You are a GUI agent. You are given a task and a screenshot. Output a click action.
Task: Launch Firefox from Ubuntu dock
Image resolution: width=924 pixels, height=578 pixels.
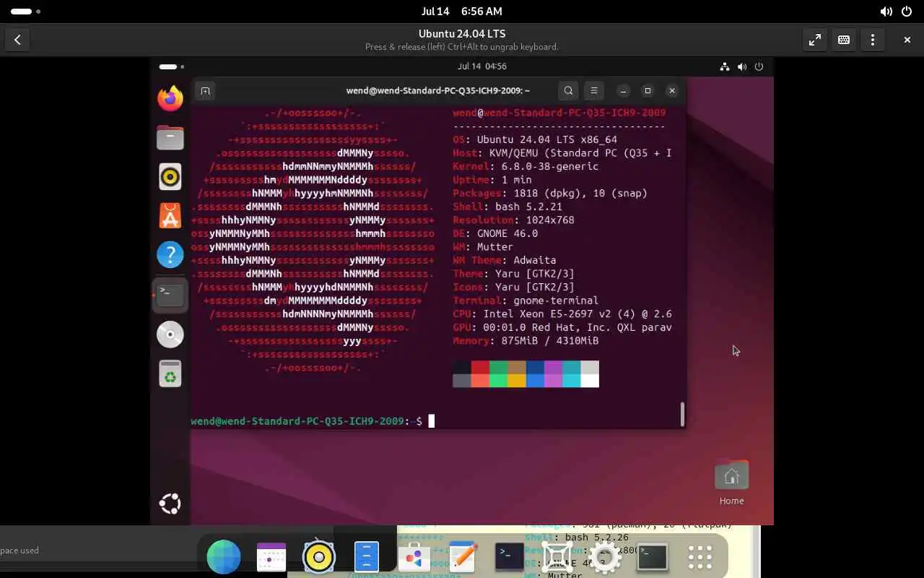pyautogui.click(x=170, y=98)
